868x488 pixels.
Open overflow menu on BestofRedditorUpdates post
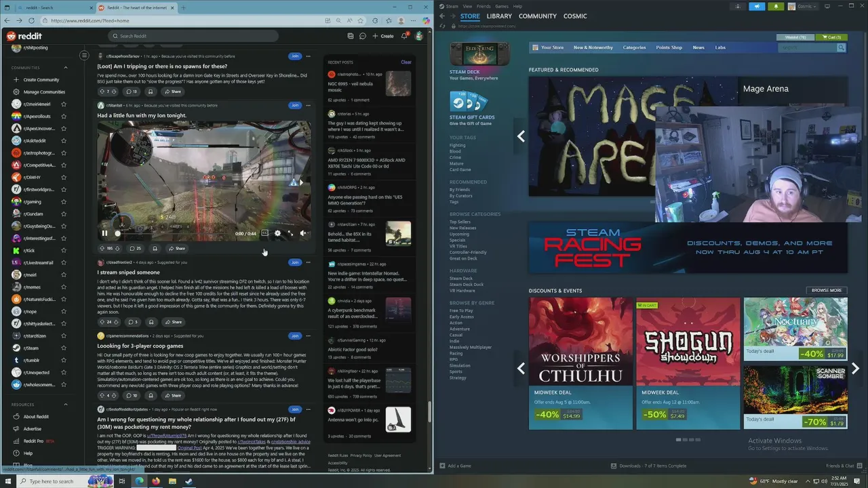pos(308,409)
